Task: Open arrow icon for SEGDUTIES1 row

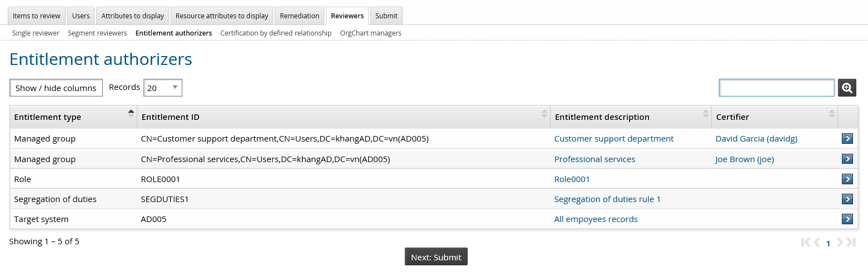Action: point(847,199)
